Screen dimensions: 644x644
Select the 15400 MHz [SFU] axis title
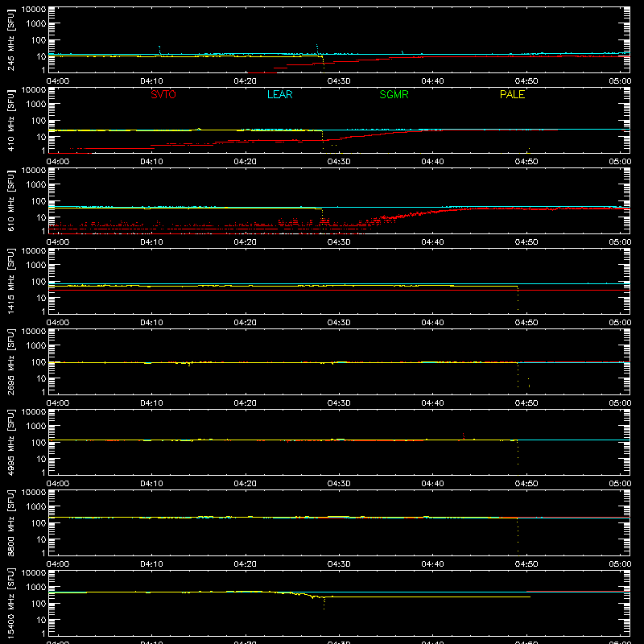coord(11,603)
